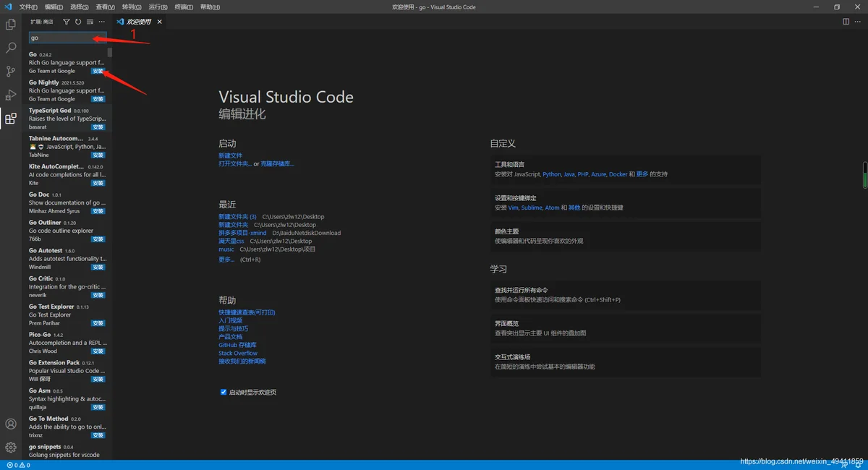The image size is (868, 470).
Task: Open the 帮助(H) menu
Action: click(x=210, y=7)
